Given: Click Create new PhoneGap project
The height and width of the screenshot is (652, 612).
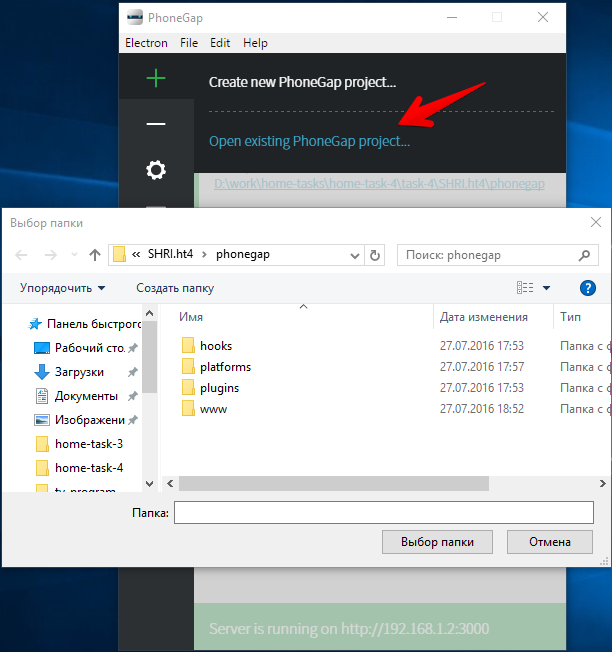Looking at the screenshot, I should point(302,82).
